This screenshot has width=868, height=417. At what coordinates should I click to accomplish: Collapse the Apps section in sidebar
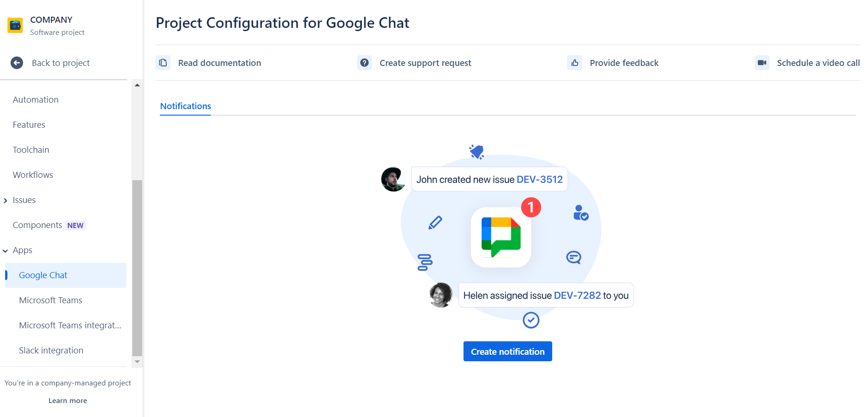(x=6, y=251)
